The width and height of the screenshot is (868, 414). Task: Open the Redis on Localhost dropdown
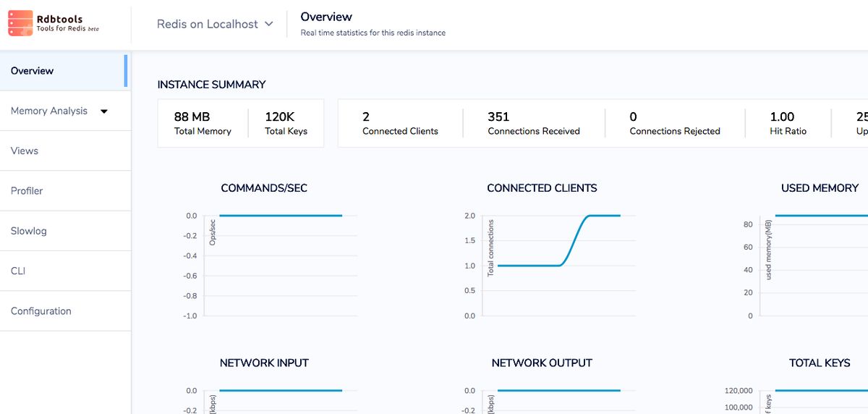pos(215,24)
